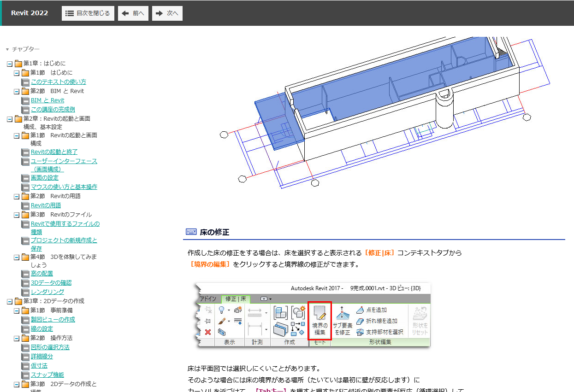The height and width of the screenshot is (392, 574).
Task: Select the 修正 | 床 ribbon tab
Action: tap(236, 299)
